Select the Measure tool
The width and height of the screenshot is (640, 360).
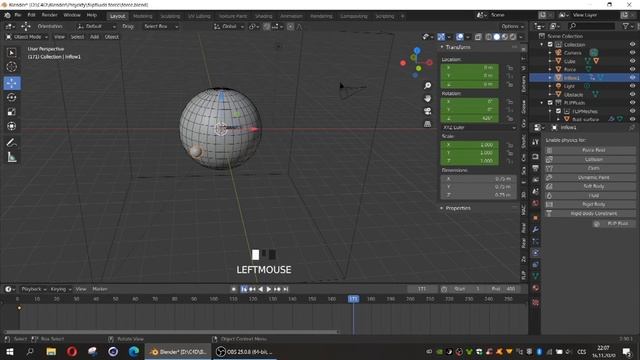point(11,157)
